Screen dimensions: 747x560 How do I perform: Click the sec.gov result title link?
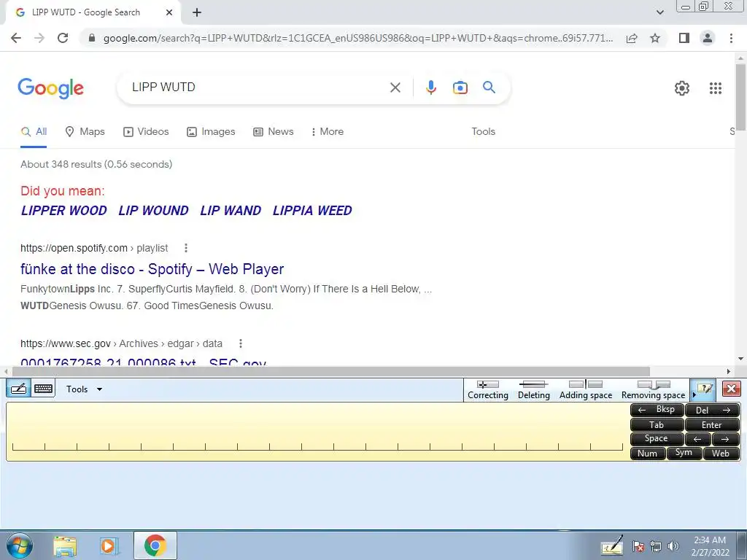click(143, 362)
